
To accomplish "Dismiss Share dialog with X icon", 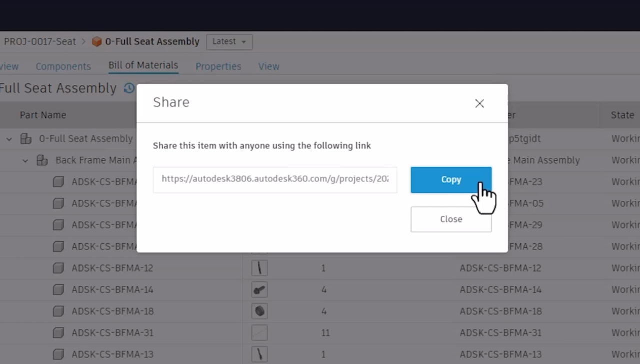I will pyautogui.click(x=479, y=103).
